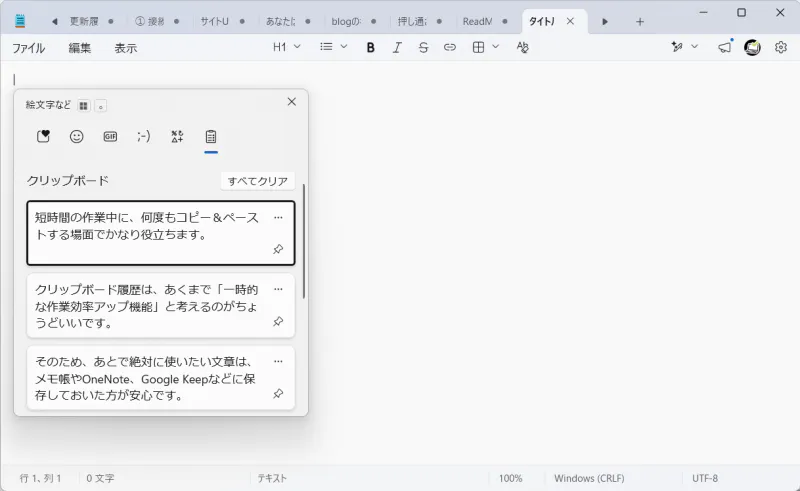Open the symbols tab
The width and height of the screenshot is (800, 491).
[177, 136]
